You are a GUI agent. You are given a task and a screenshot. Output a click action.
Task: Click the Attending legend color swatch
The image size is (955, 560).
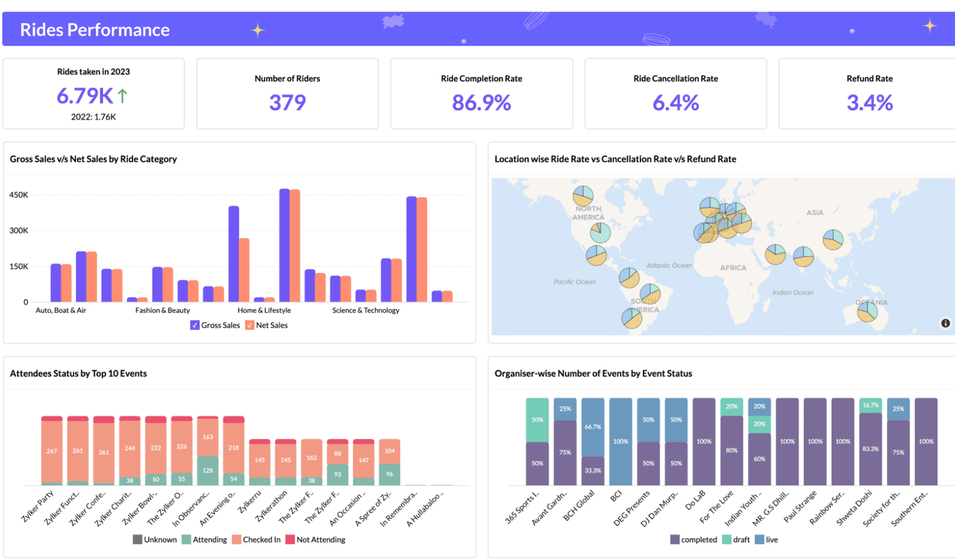point(186,540)
